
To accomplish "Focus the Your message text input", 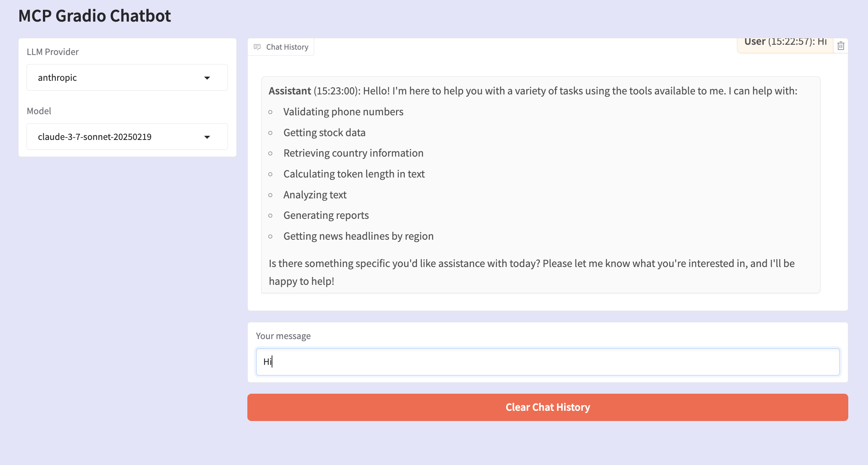I will (x=547, y=362).
